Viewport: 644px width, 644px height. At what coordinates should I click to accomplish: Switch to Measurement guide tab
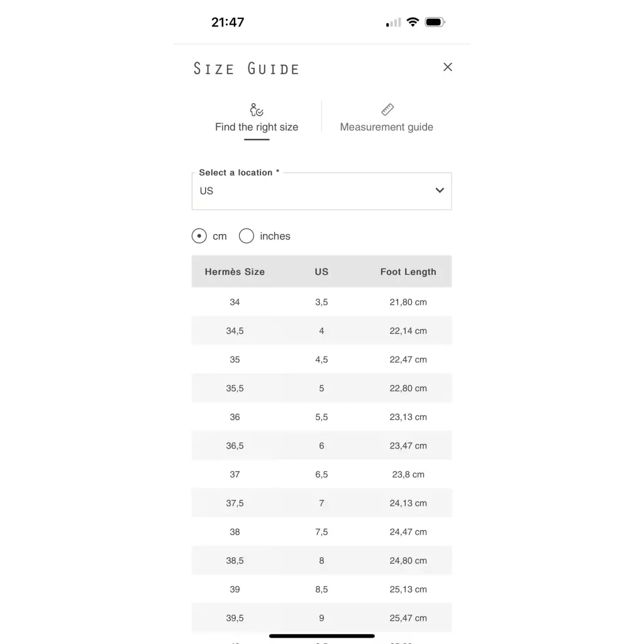point(386,127)
